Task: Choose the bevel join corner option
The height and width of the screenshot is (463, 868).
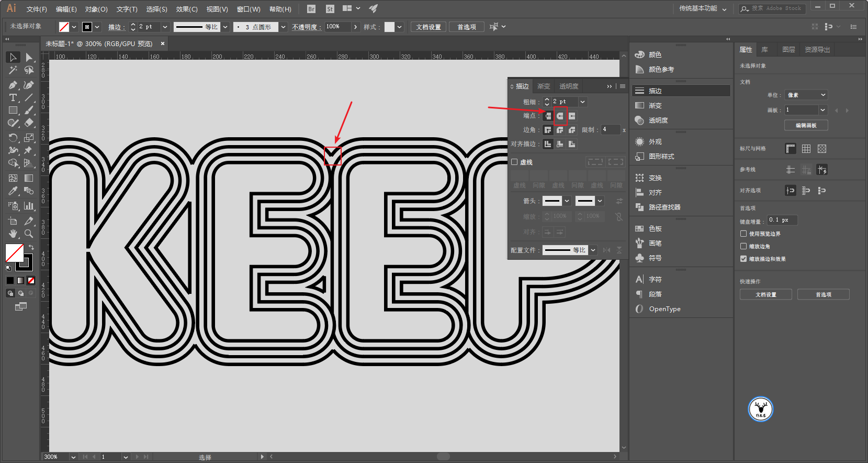Action: 572,130
